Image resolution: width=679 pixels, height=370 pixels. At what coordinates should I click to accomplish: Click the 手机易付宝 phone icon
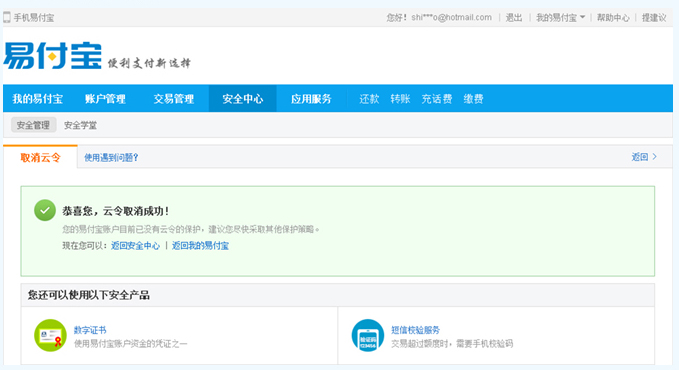pos(7,17)
